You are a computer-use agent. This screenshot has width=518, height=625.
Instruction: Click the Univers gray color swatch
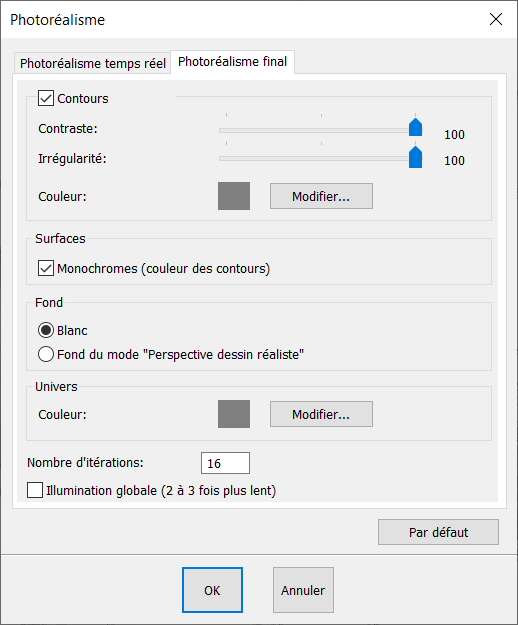(234, 414)
